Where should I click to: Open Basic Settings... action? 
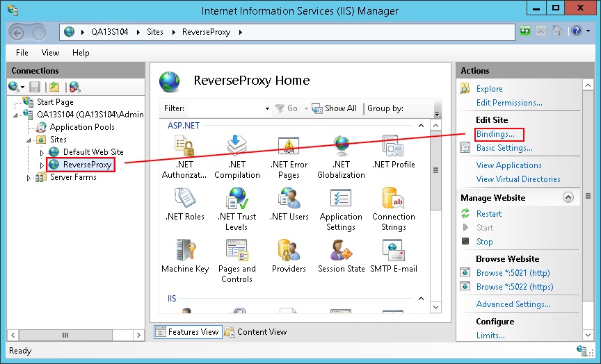pyautogui.click(x=504, y=148)
